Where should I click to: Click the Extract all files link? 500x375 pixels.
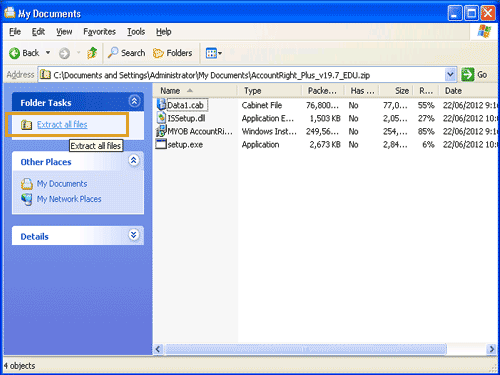click(62, 124)
